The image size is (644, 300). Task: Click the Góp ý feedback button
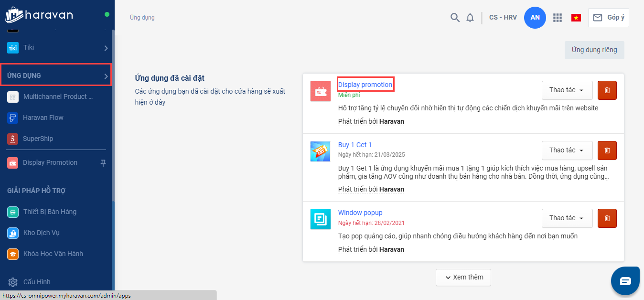tap(609, 18)
